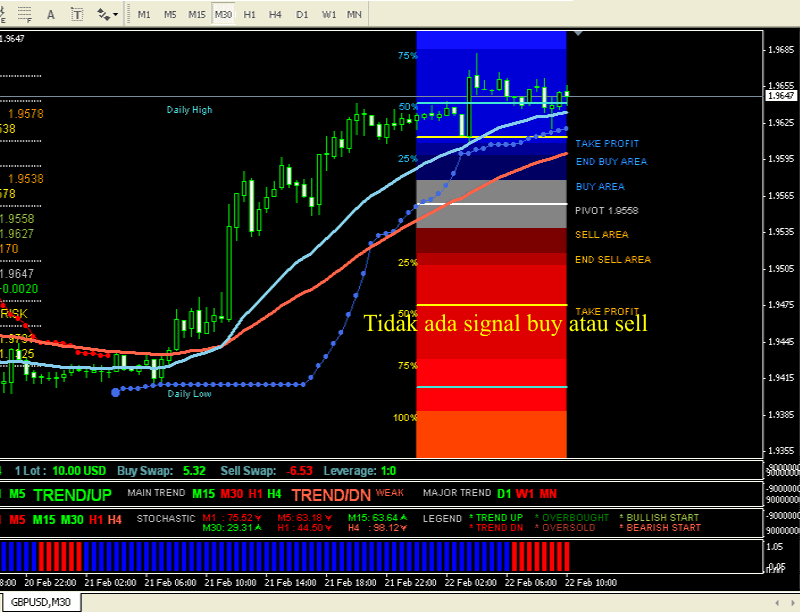Select the GBPUSD,M30 chart tab
Screen dimensions: 800x612
tap(40, 601)
